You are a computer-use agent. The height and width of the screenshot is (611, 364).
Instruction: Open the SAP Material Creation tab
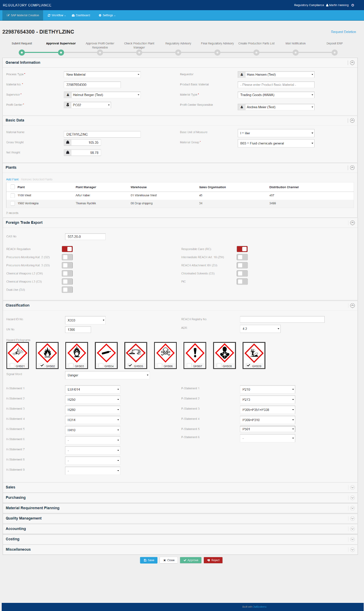23,15
